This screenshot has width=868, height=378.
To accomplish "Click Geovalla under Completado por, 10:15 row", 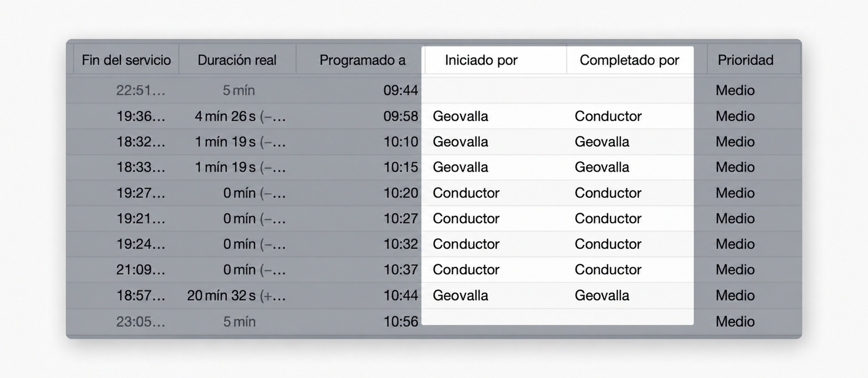I will click(x=602, y=167).
